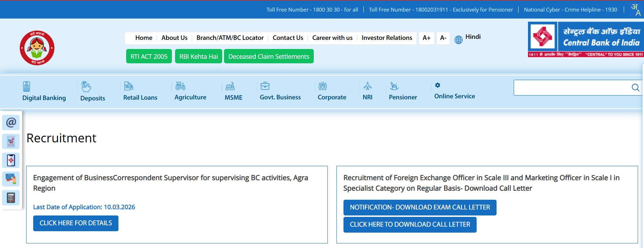This screenshot has height=248, width=644.
Task: Click Last Date of Application 10.03.2026
Action: tap(84, 207)
